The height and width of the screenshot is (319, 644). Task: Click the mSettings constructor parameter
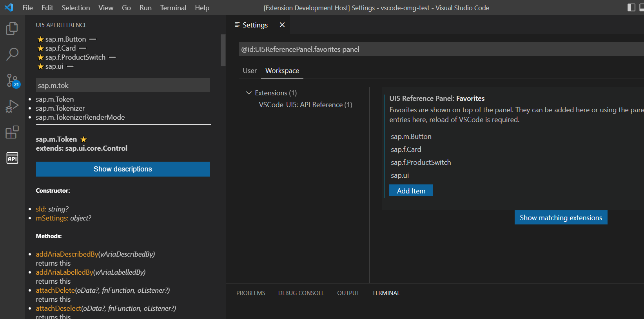point(52,218)
